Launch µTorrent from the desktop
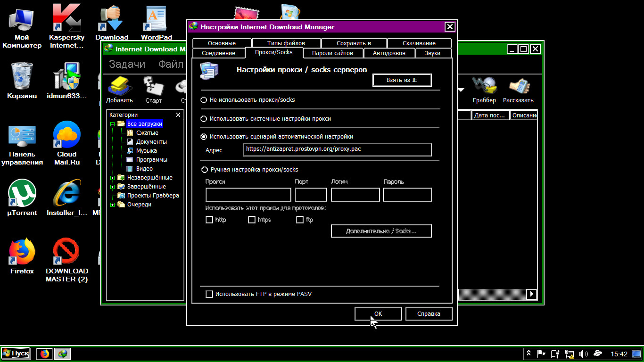This screenshot has height=362, width=644. click(22, 198)
